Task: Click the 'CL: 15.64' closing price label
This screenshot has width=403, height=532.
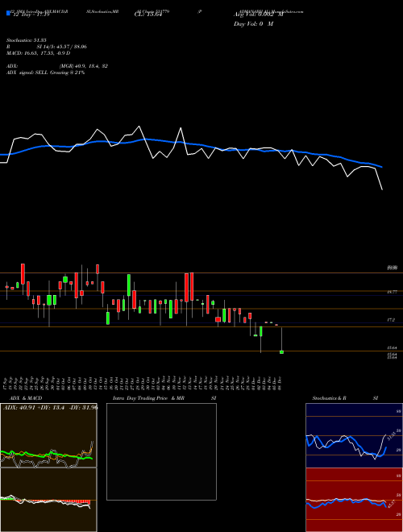Action: coord(147,15)
